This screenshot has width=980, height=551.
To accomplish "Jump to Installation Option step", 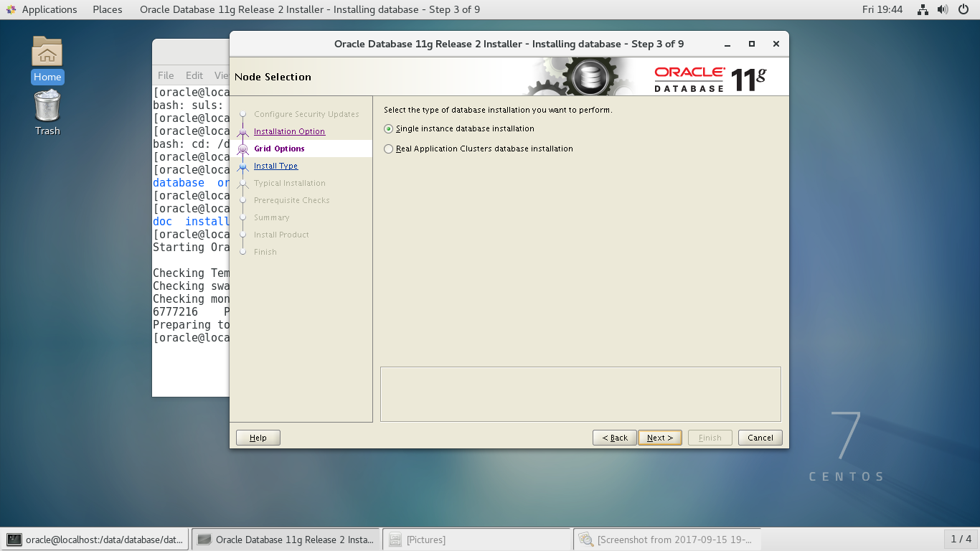I will coord(289,131).
